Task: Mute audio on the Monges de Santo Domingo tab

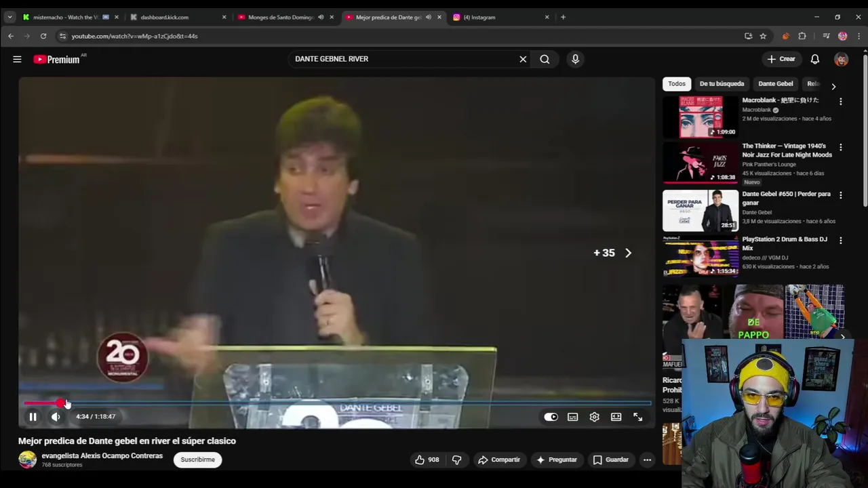Action: 321,17
